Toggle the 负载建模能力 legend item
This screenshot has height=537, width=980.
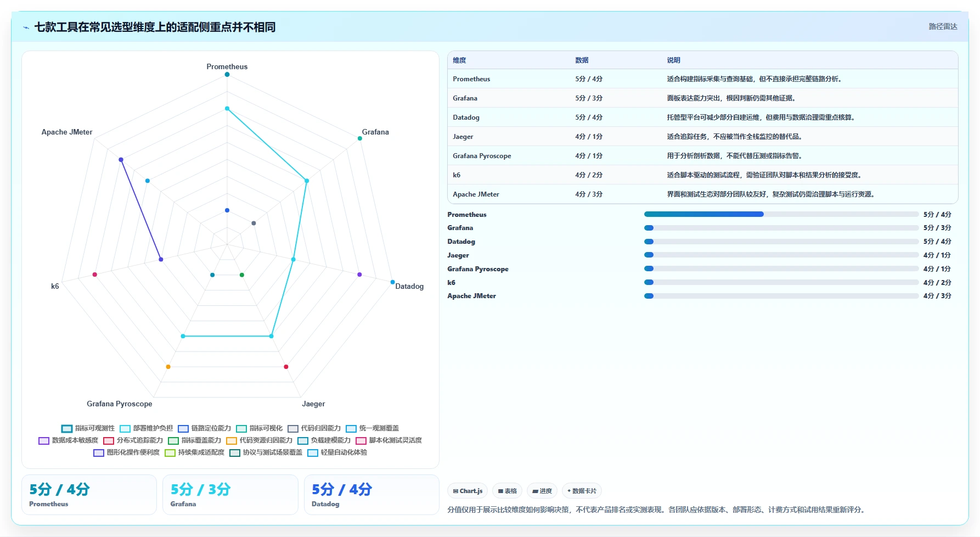(x=324, y=440)
